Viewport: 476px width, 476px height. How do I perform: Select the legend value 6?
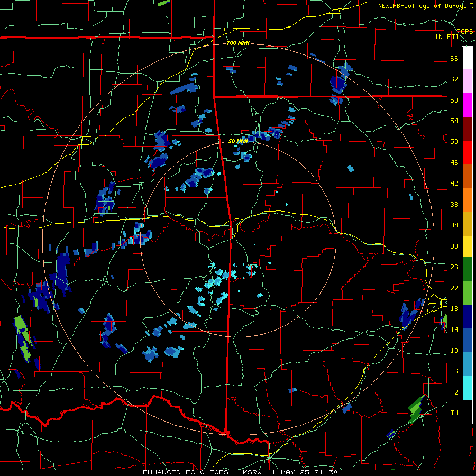click(456, 371)
